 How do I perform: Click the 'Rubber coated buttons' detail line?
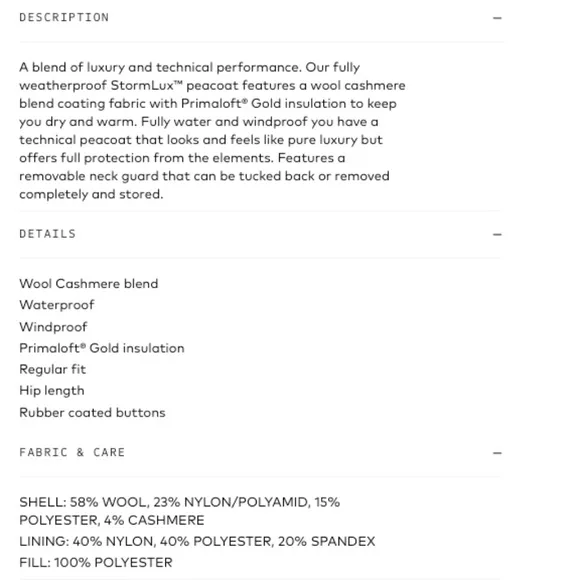(92, 412)
